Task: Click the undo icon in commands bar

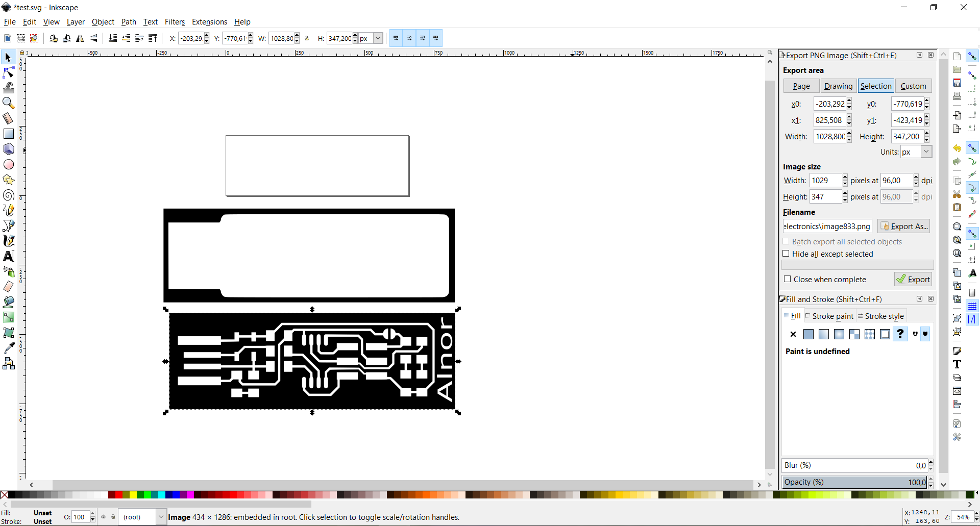Action: click(x=957, y=148)
